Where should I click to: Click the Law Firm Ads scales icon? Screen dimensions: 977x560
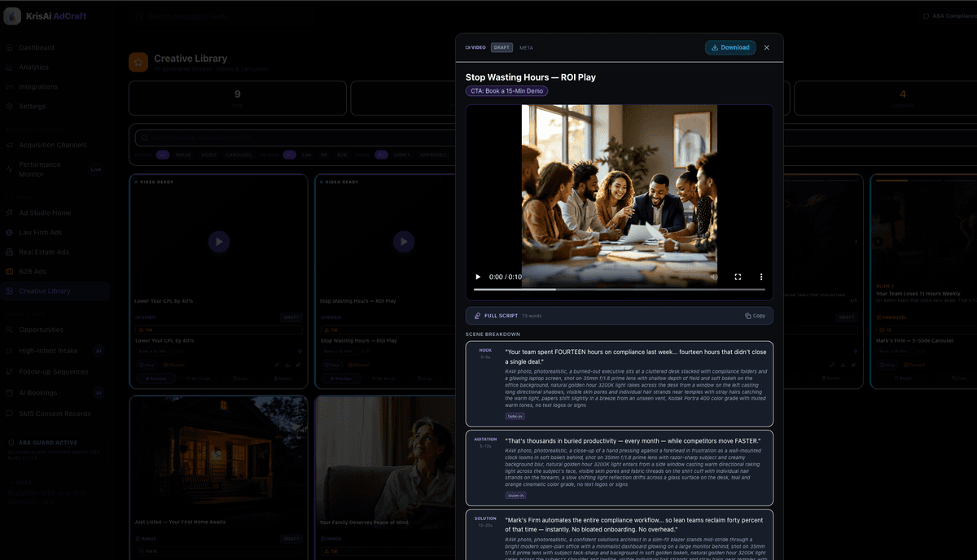click(x=10, y=233)
